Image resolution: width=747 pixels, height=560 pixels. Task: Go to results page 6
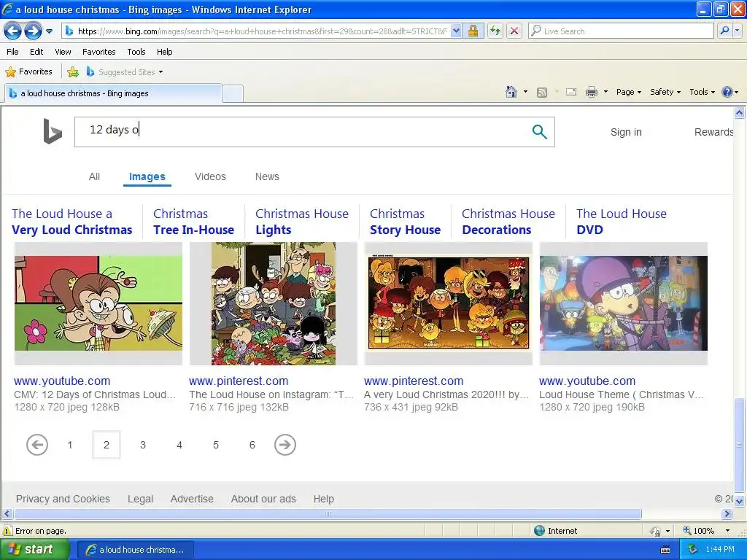pyautogui.click(x=252, y=445)
